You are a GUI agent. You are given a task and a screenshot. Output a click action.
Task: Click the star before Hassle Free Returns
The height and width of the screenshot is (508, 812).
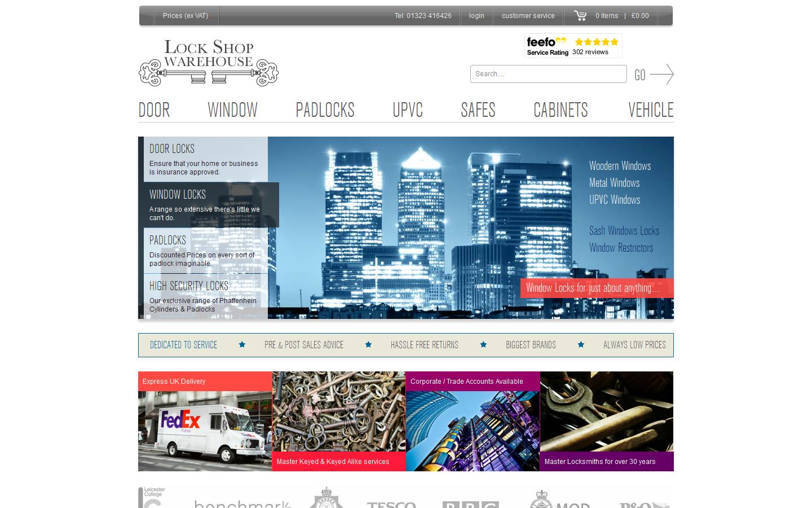click(368, 345)
